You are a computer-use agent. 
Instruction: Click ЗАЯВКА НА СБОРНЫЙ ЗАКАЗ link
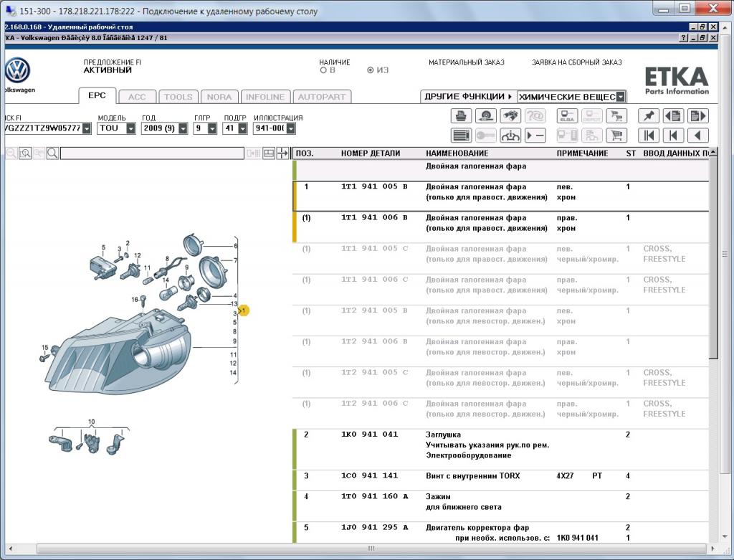(x=577, y=62)
